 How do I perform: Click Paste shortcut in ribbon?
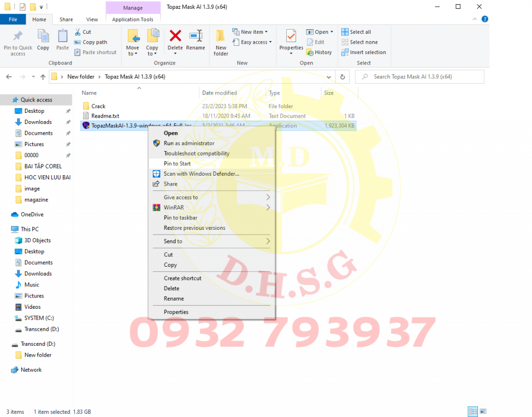click(x=96, y=53)
